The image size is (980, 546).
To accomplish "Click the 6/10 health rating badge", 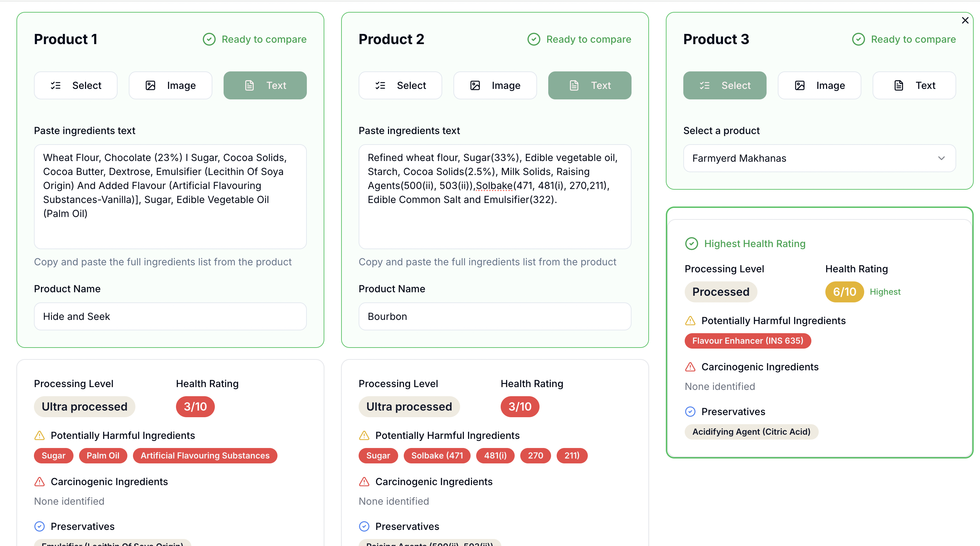I will (844, 292).
